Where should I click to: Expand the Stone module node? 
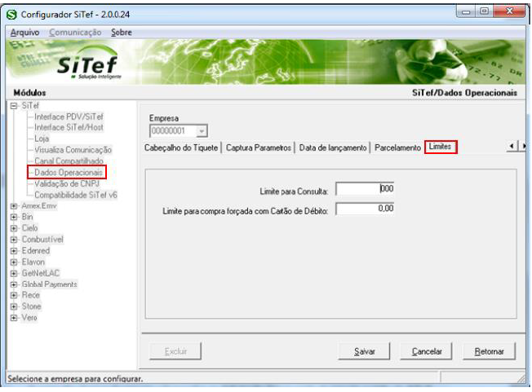click(x=14, y=306)
